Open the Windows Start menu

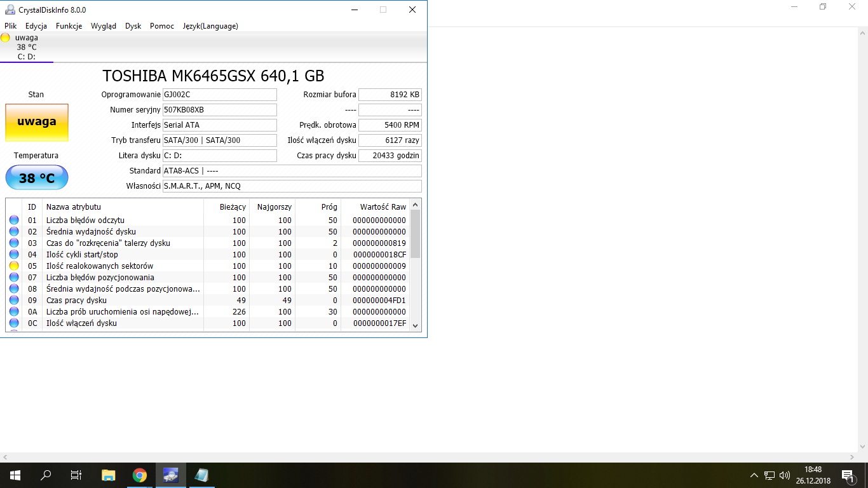(x=15, y=475)
